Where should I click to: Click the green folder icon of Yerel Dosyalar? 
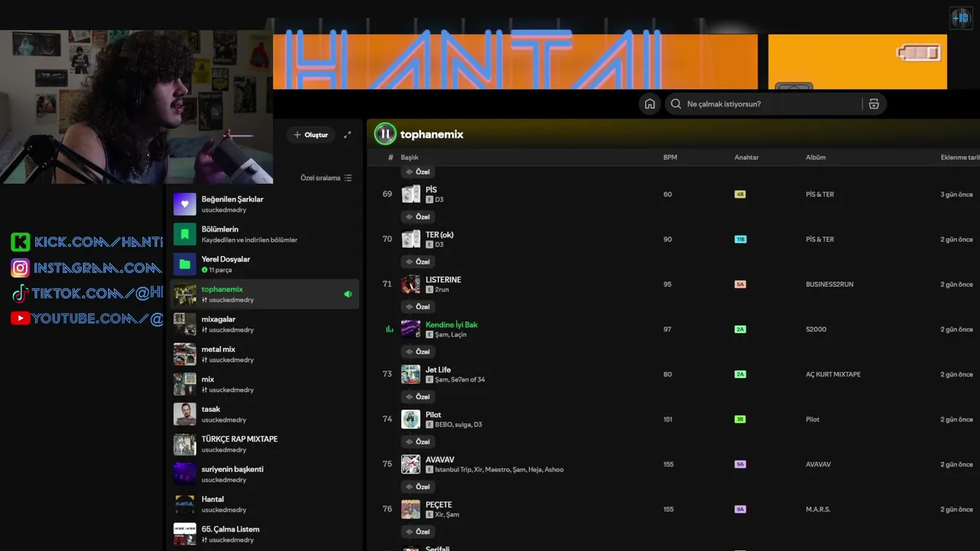185,264
